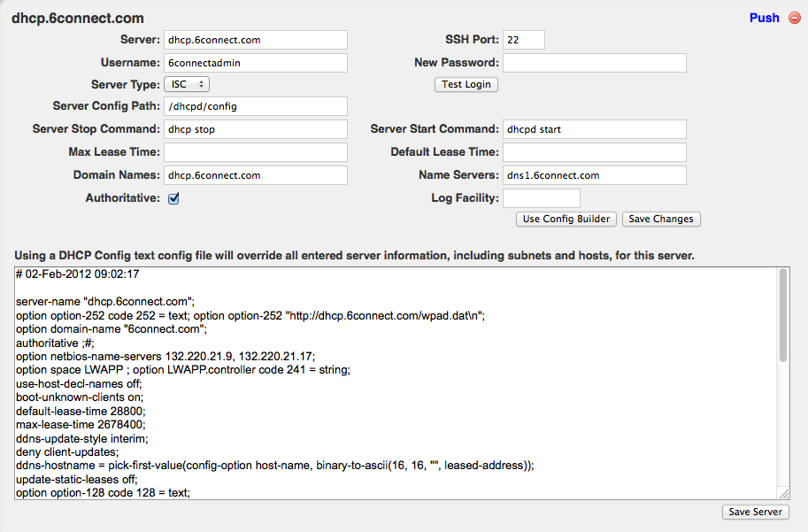
Task: Click the Log Facility field
Action: point(542,198)
